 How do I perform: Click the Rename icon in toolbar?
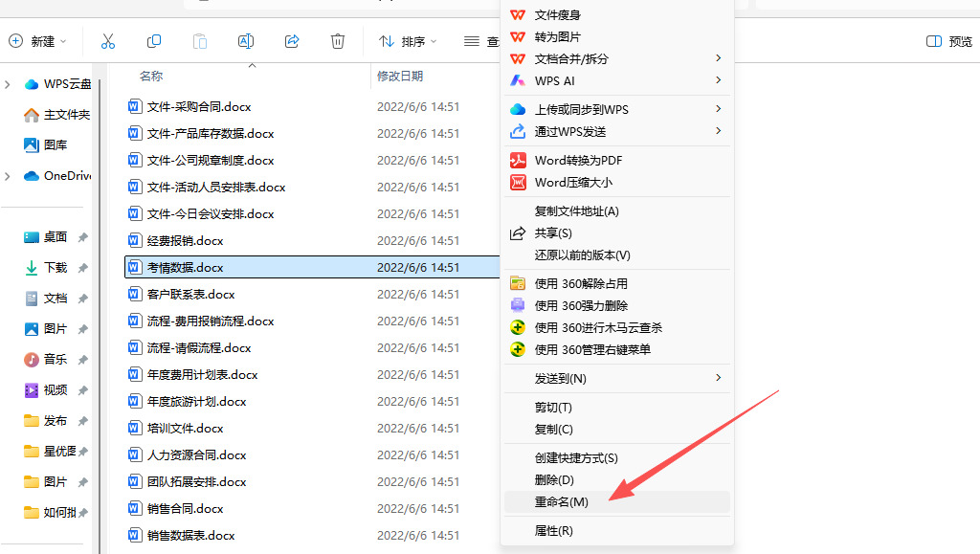(246, 41)
